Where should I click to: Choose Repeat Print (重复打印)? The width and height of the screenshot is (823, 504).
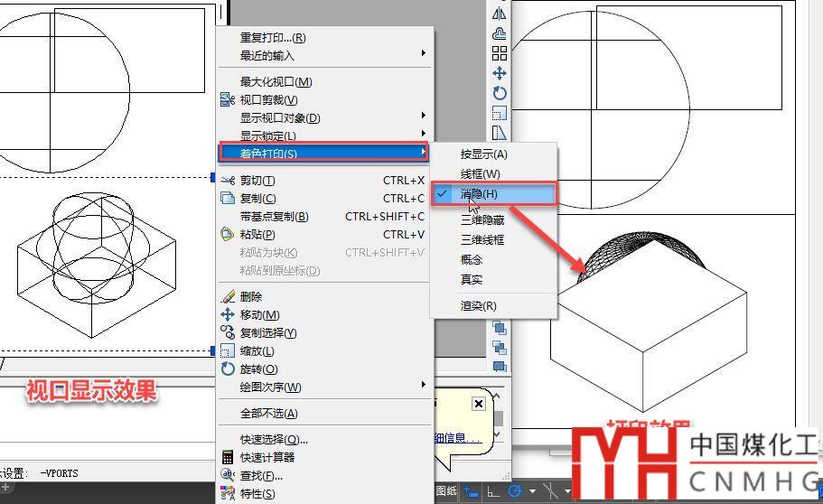click(x=324, y=38)
